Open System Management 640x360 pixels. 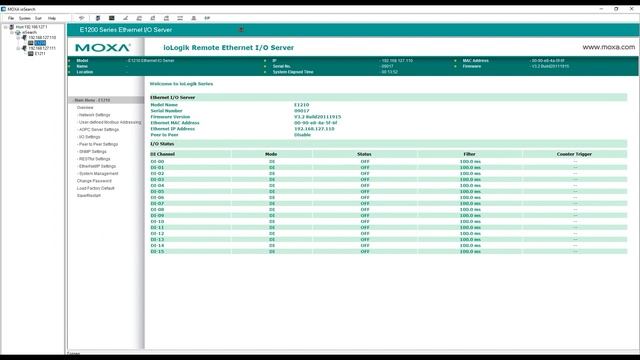[98, 174]
